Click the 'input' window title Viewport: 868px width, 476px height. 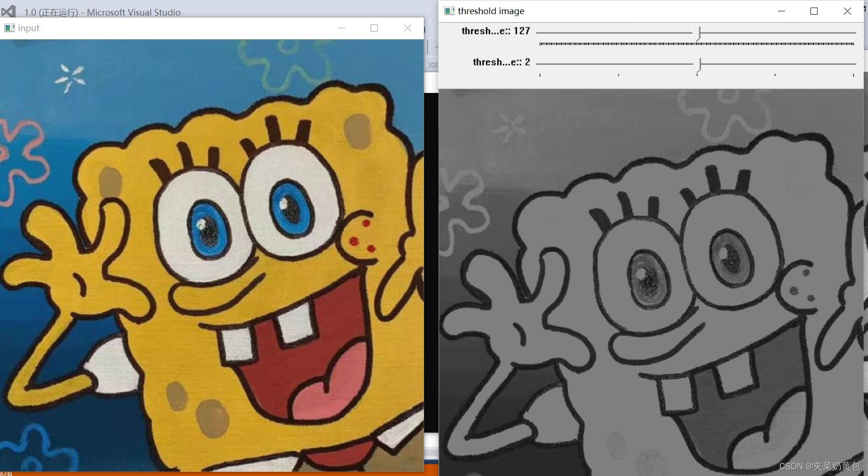tap(29, 28)
